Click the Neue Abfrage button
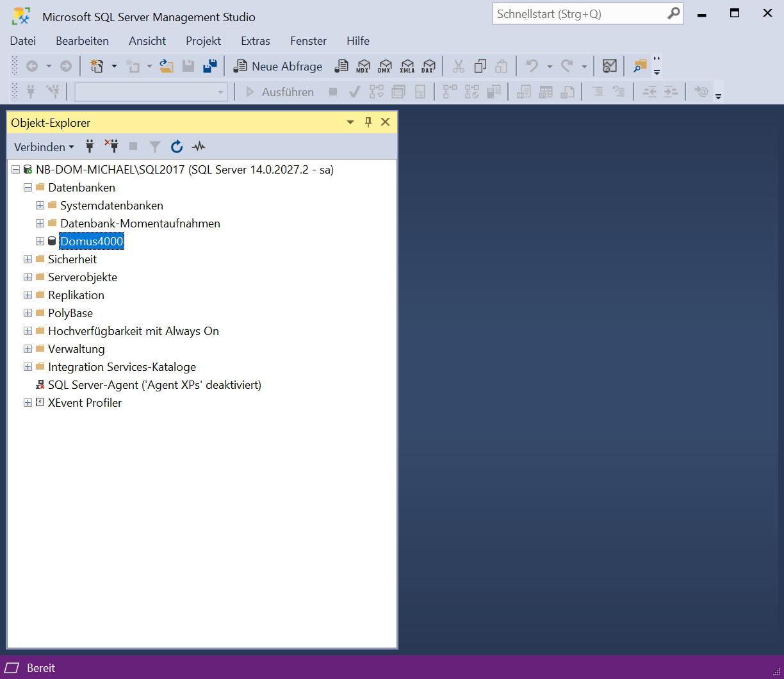 click(x=278, y=66)
